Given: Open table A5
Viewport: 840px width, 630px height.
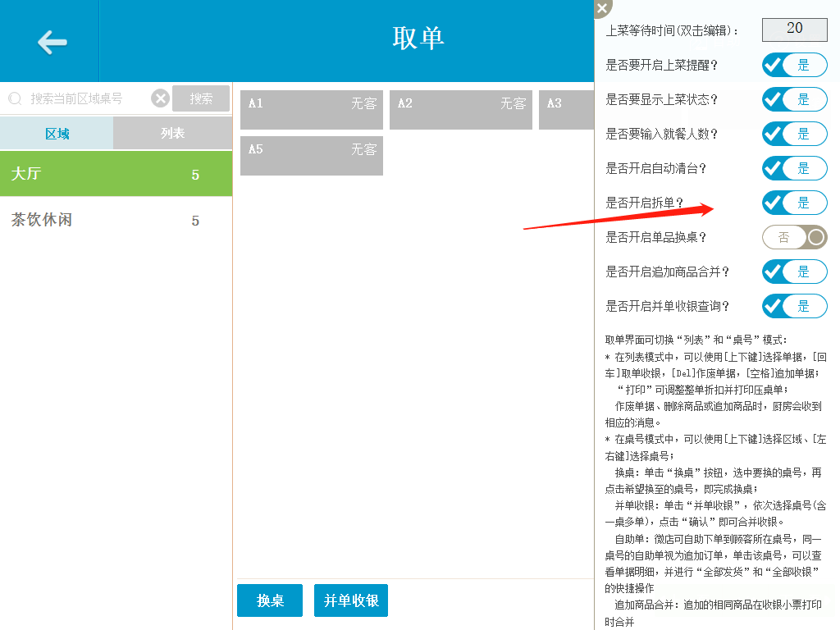Looking at the screenshot, I should [x=311, y=156].
